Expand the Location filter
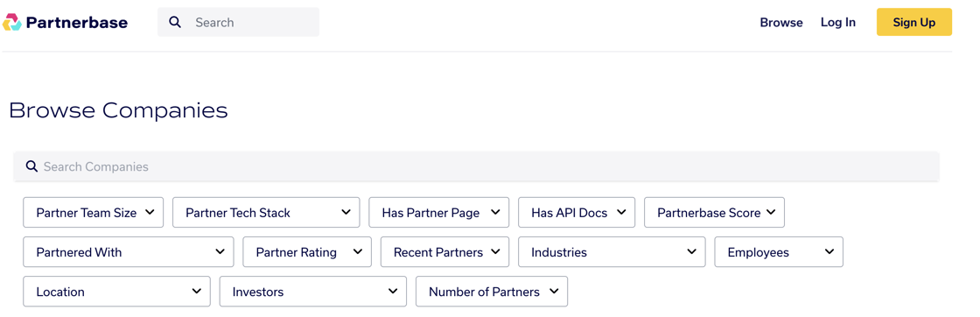The height and width of the screenshot is (317, 980). (x=117, y=292)
